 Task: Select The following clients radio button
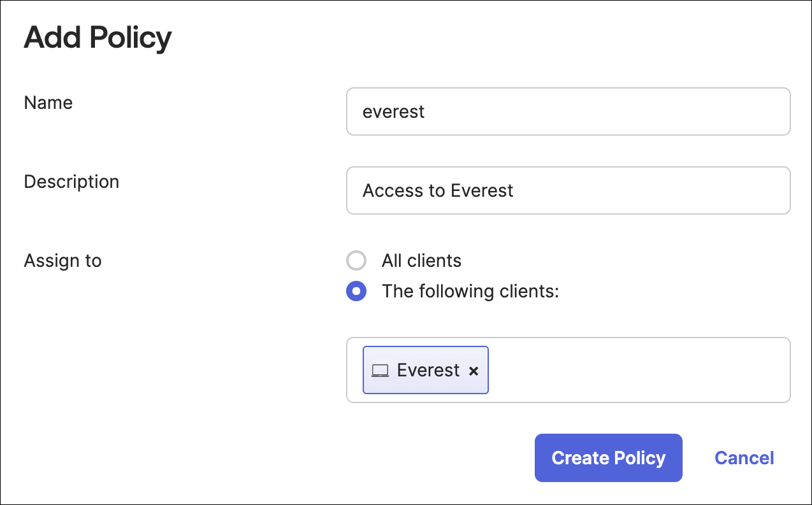tap(356, 291)
